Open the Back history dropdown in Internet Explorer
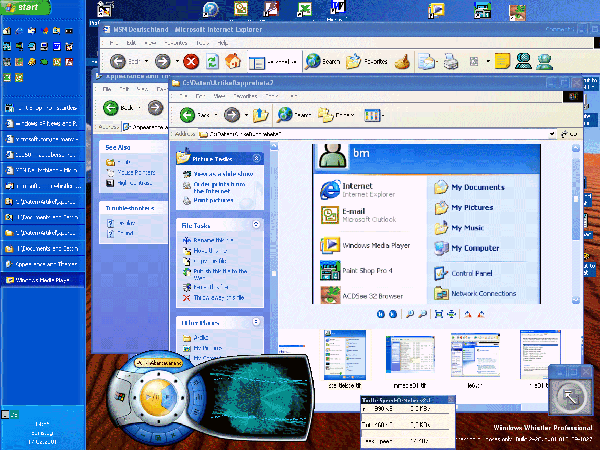Viewport: 600px width, 450px height. coord(146,61)
